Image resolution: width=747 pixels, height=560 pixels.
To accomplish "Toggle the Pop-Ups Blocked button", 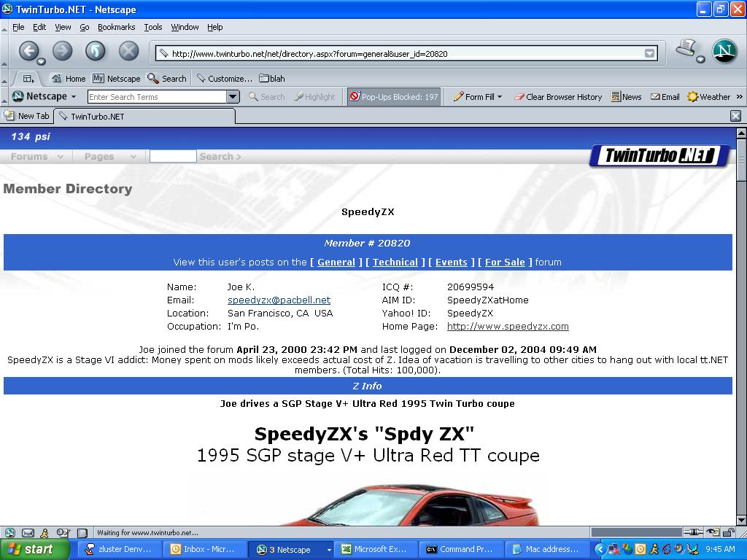I will 393,97.
